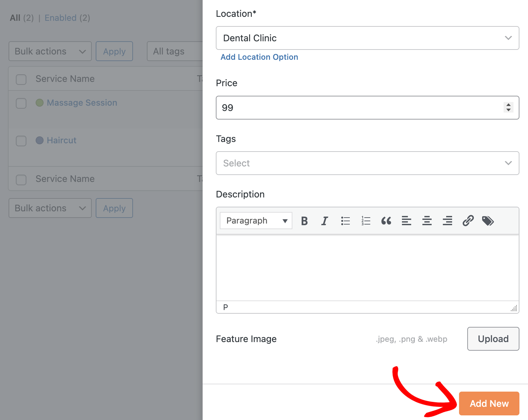Insert a numbered list in the description

[x=365, y=221]
